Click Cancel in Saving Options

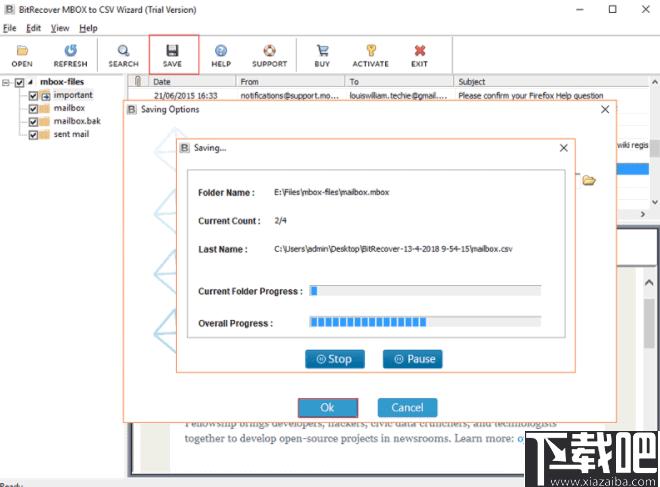(407, 407)
